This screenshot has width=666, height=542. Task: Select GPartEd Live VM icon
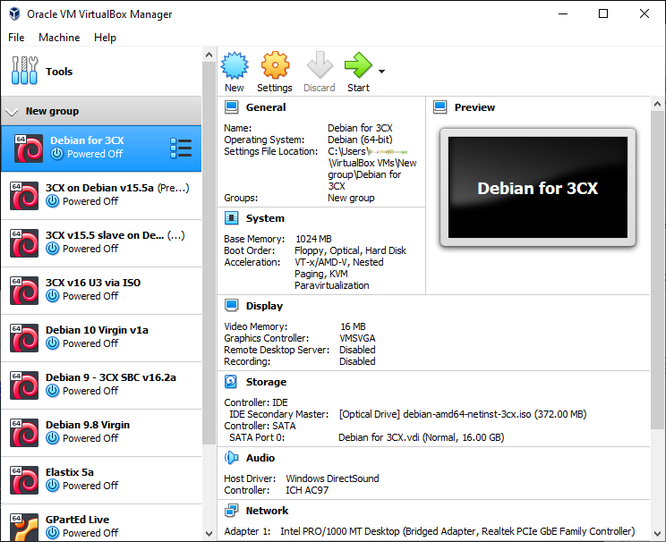click(24, 527)
